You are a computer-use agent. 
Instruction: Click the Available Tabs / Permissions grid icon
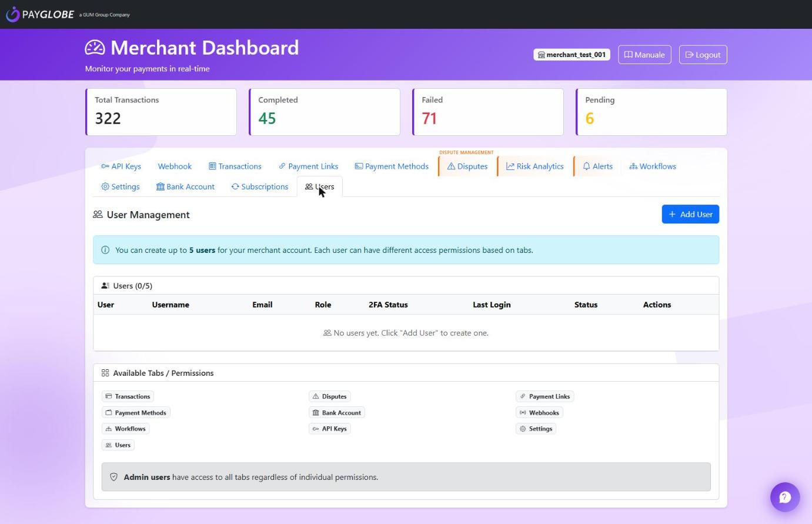point(105,373)
